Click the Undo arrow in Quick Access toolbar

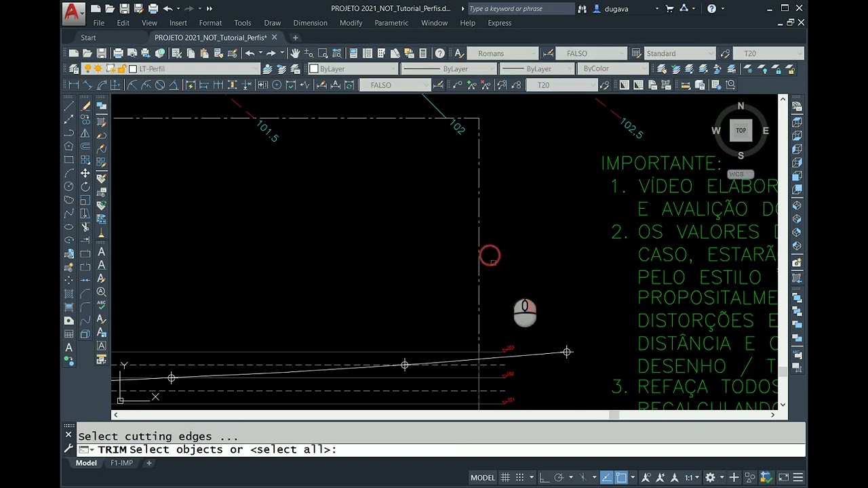167,9
